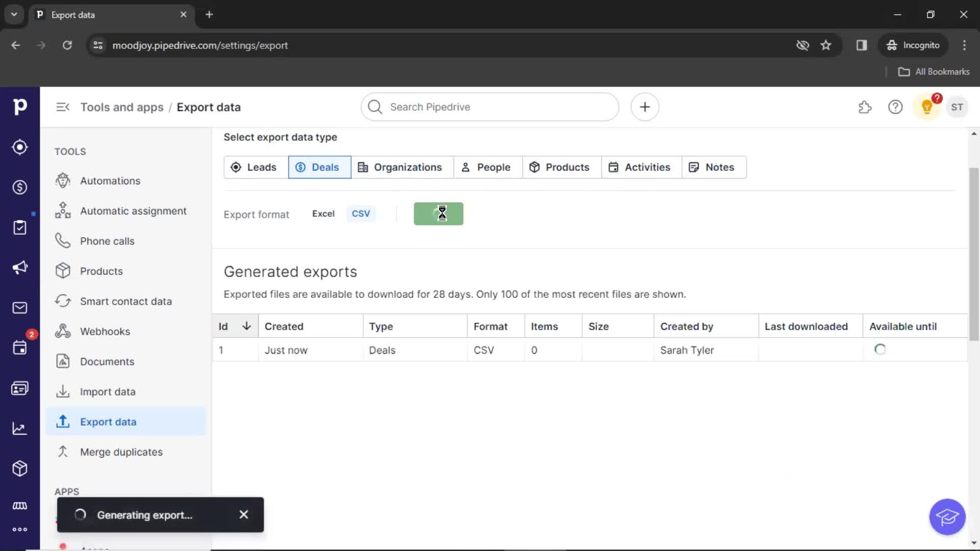This screenshot has width=980, height=551.
Task: Open the Documents section
Action: [107, 361]
